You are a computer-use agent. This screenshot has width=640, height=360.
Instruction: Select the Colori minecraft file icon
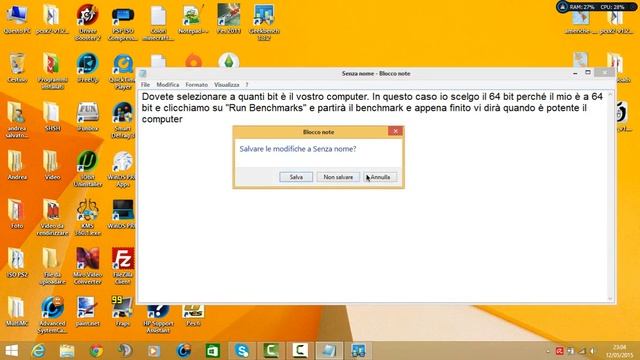point(158,23)
